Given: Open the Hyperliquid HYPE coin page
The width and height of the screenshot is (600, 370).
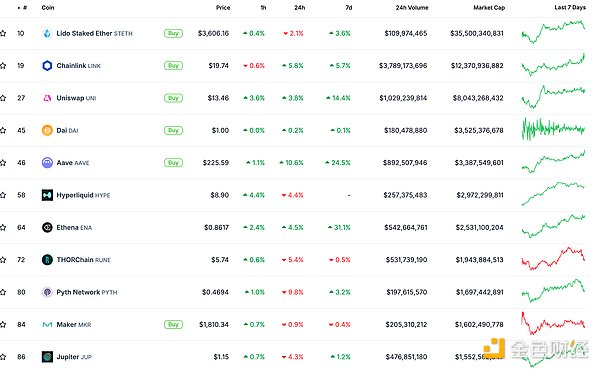Looking at the screenshot, I should tap(83, 195).
